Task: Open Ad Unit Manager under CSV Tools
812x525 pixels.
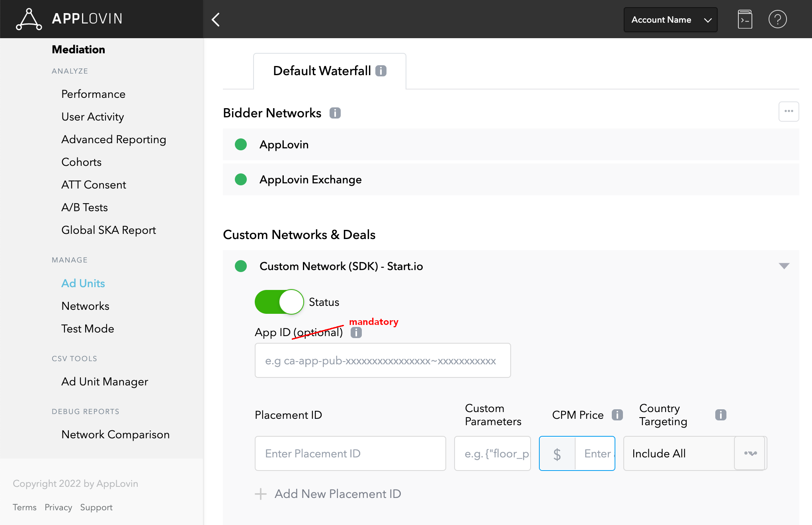Action: 105,382
